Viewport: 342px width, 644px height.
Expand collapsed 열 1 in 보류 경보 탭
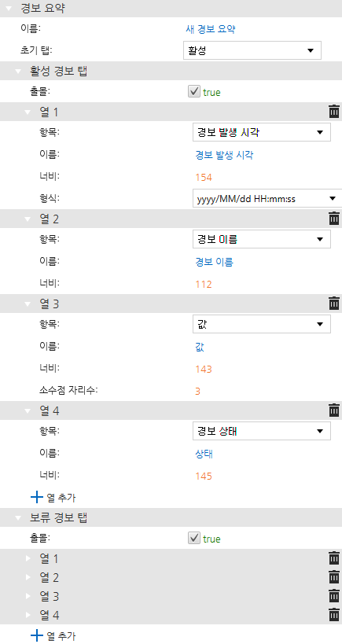pos(28,558)
